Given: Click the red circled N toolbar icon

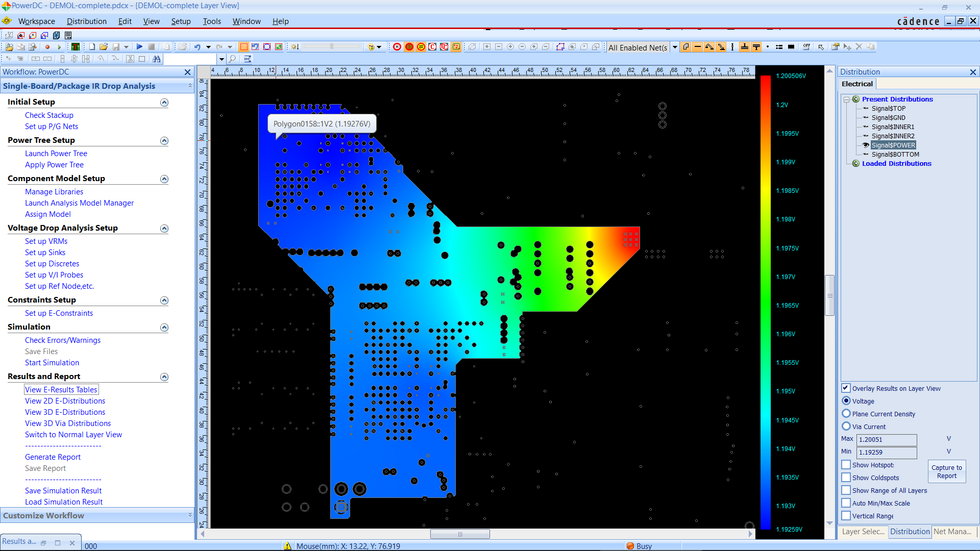Looking at the screenshot, I should 397,47.
